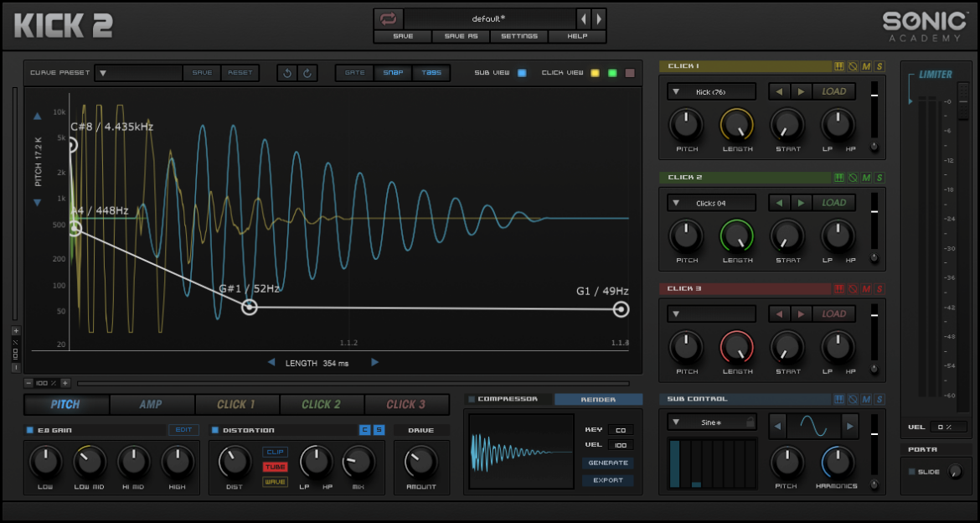Switch to the Amp tab
This screenshot has width=980, height=523.
tap(152, 404)
